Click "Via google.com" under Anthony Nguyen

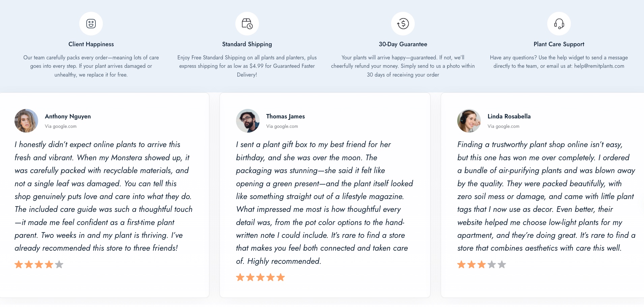(61, 126)
